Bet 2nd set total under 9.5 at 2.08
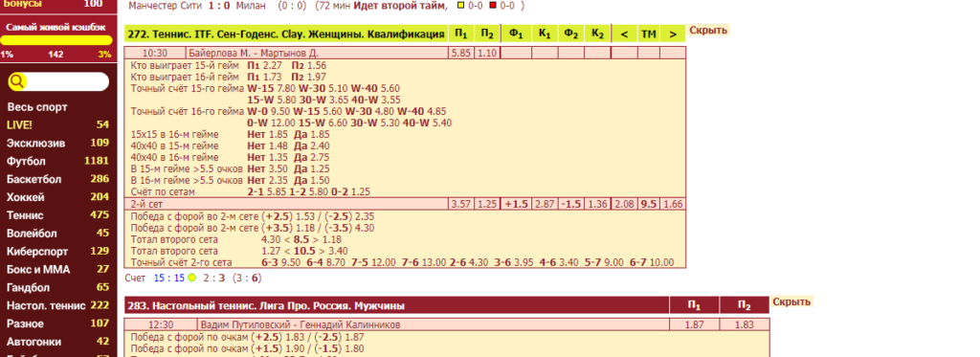The image size is (980, 357). pos(623,204)
